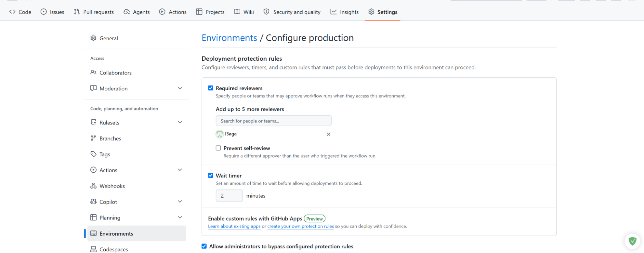Click the Moderation report icon
The image size is (644, 253).
[x=93, y=88]
